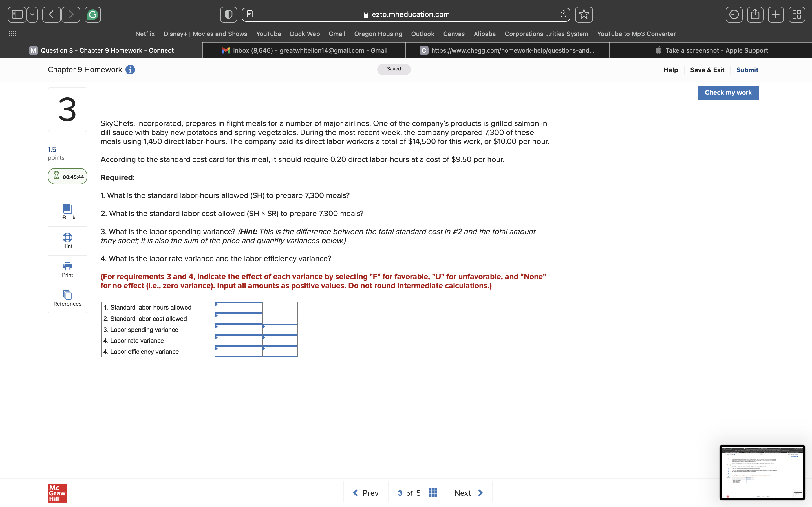Screen dimensions: 812x507
Task: Click the Help link top right
Action: (670, 69)
